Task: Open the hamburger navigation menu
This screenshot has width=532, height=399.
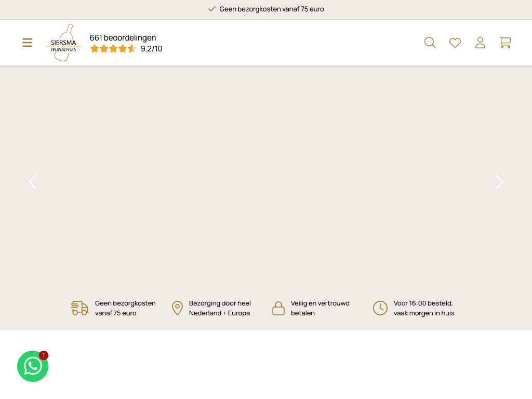Action: pyautogui.click(x=27, y=43)
